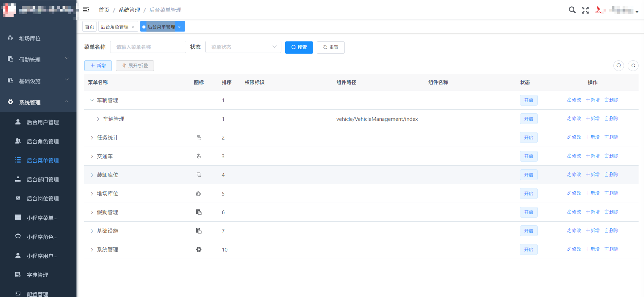Focus the 菜单名称 search input field

148,47
